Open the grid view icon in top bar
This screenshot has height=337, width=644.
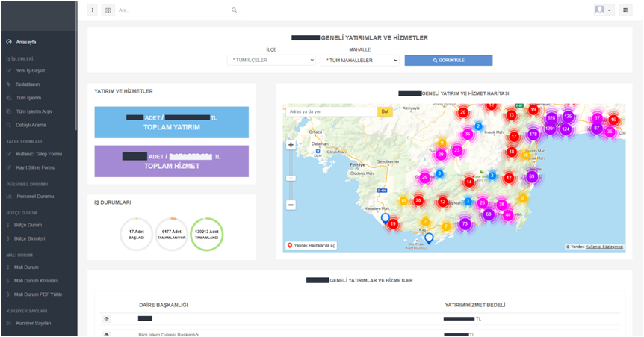click(108, 10)
